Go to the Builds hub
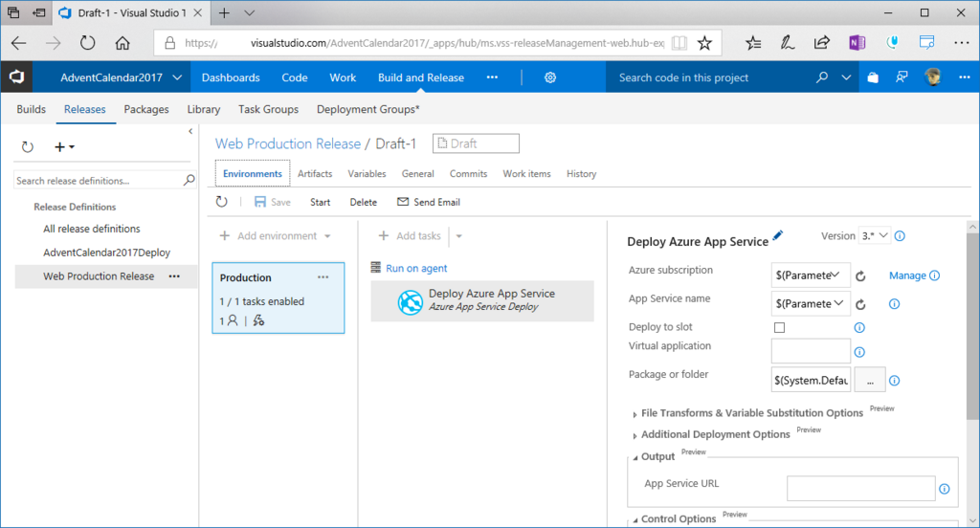Image resolution: width=980 pixels, height=528 pixels. click(32, 109)
